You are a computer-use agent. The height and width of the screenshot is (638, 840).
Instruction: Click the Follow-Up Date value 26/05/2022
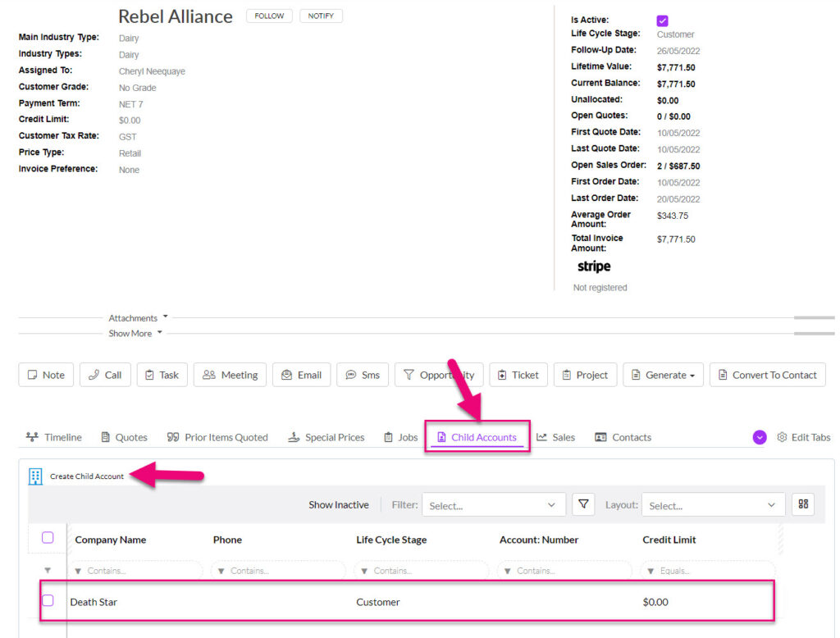coord(678,51)
